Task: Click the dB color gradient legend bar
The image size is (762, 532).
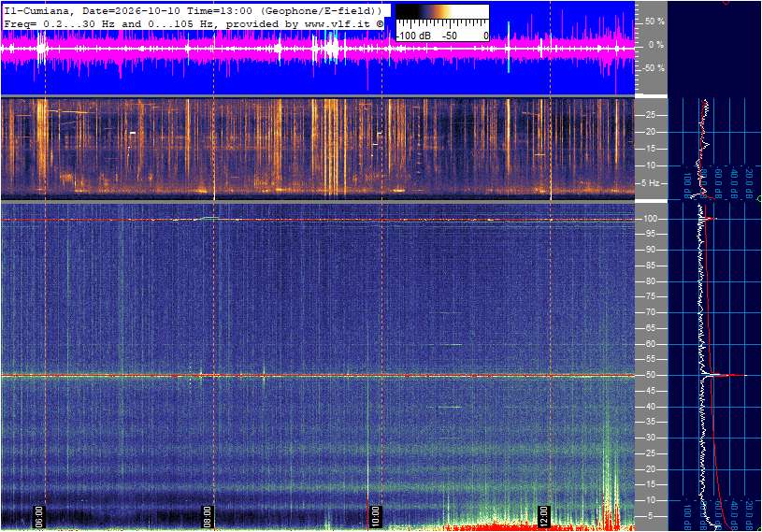Action: [x=442, y=12]
